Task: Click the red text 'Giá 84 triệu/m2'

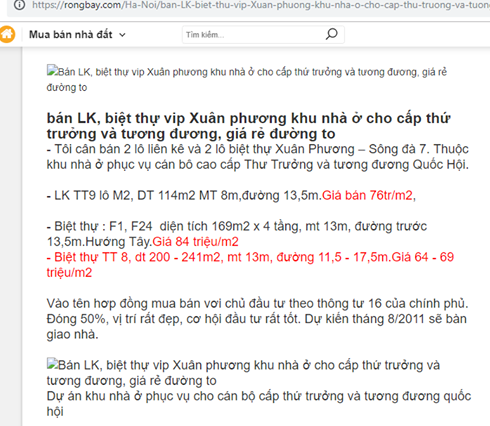Action: pyautogui.click(x=196, y=242)
